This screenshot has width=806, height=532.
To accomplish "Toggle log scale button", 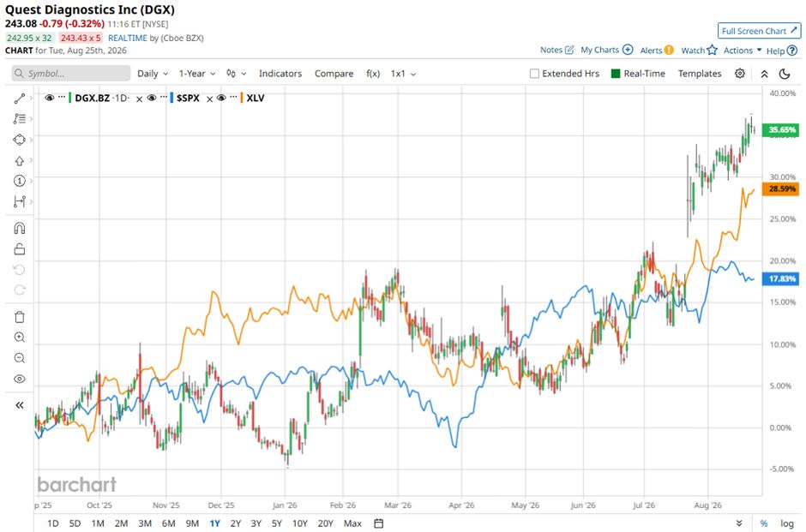I will pos(787,523).
